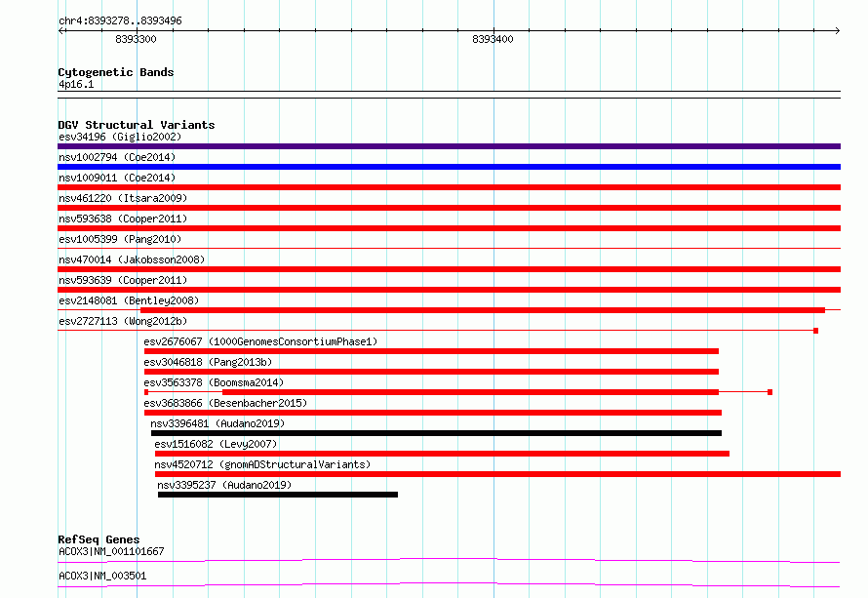Open nsv3395237 (Audano2019) label
The height and width of the screenshot is (598, 868).
(x=224, y=485)
